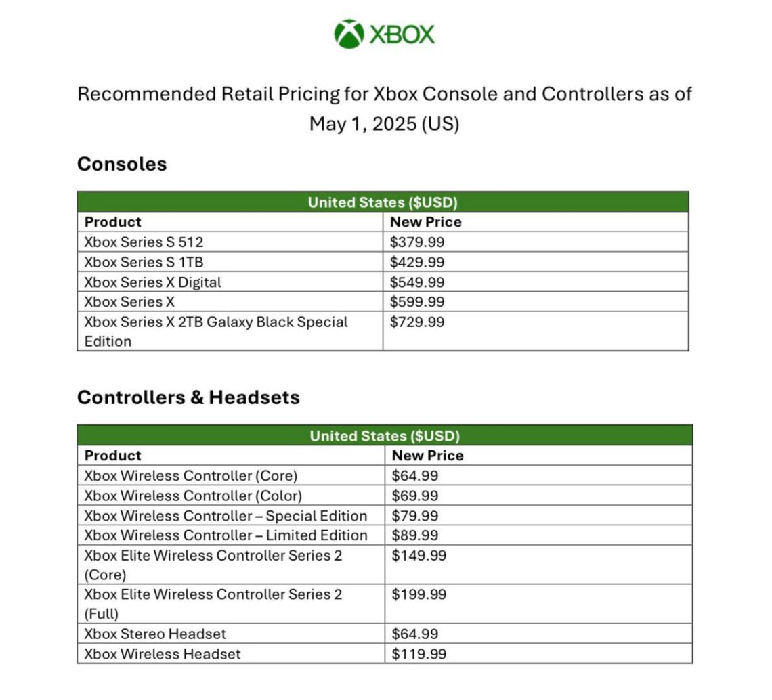Click the $69.99 Color controller price
772x700 pixels.
(415, 496)
